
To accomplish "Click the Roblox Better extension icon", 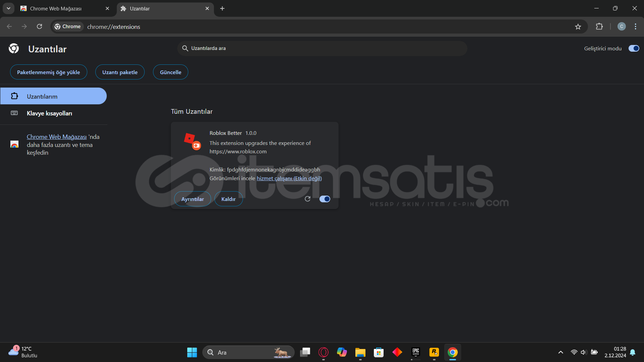I will (x=192, y=141).
